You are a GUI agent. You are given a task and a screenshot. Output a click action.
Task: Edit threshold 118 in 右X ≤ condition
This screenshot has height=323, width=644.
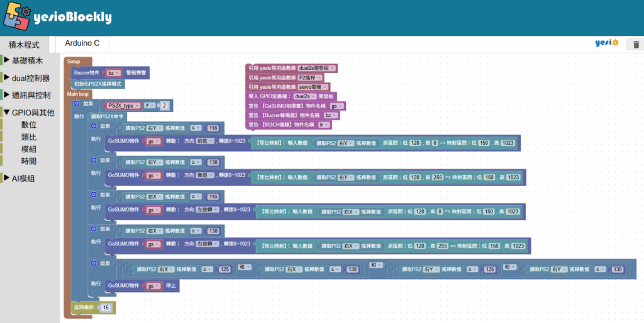213,197
